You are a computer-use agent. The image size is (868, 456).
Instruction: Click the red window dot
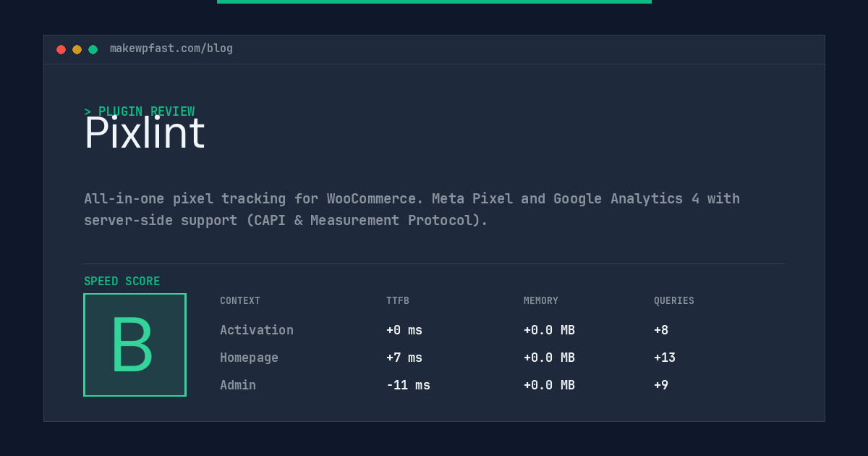point(61,49)
